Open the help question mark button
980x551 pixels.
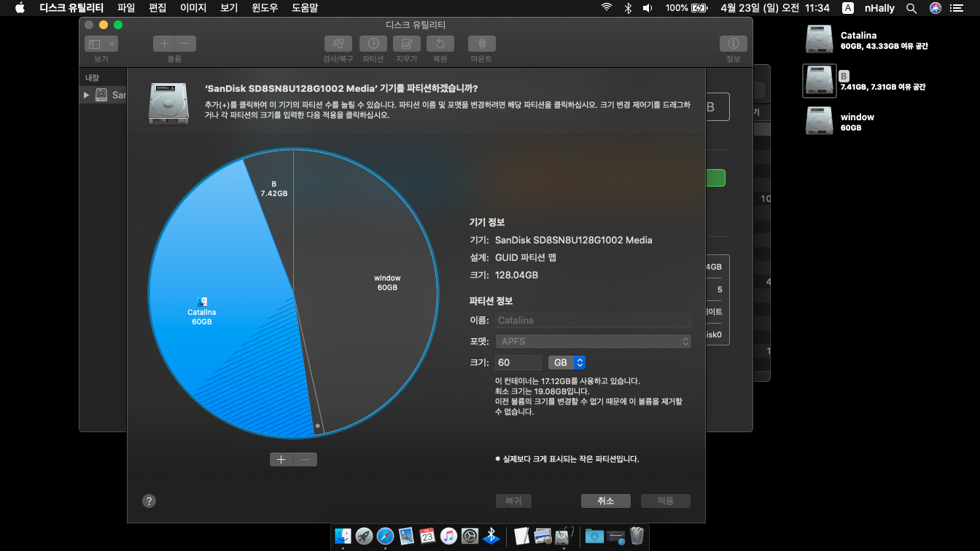(x=149, y=501)
